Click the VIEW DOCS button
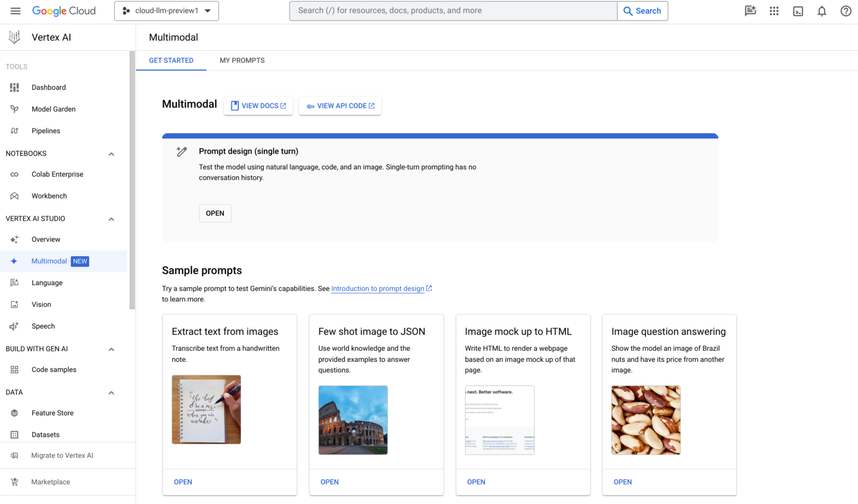Viewport: 858px width, 504px height. coord(258,106)
